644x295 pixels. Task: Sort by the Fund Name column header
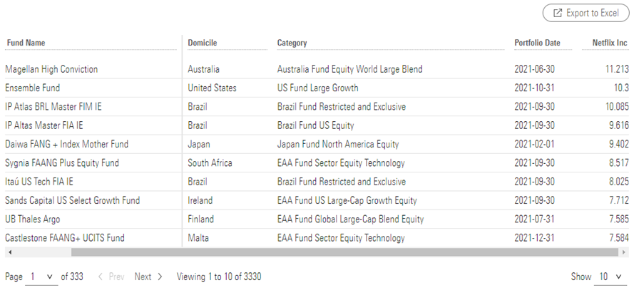[x=26, y=43]
